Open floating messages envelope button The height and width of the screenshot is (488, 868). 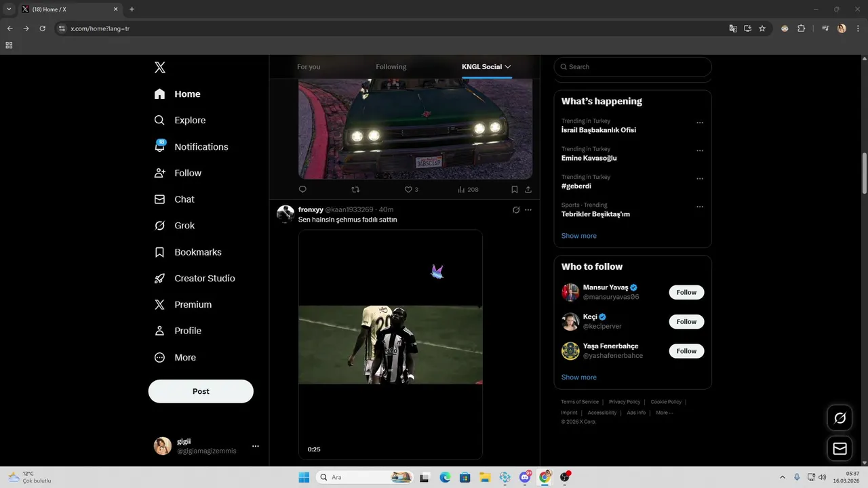[840, 449]
